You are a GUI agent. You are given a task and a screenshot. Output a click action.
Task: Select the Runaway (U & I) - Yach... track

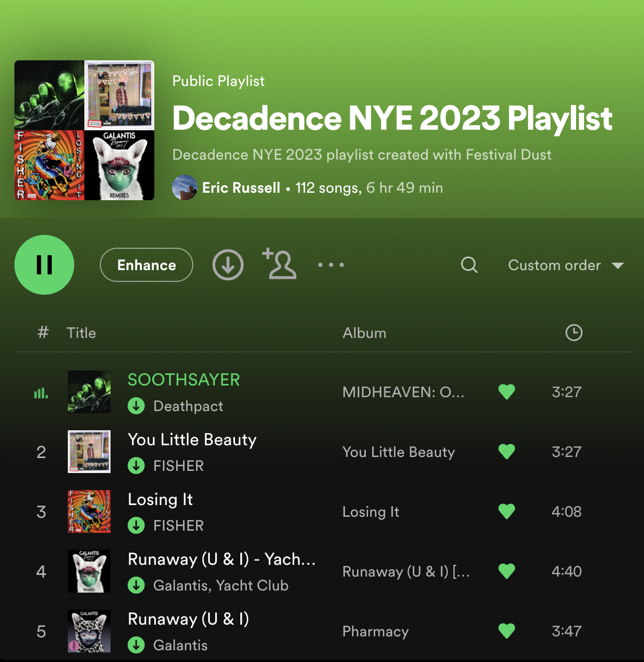point(222,559)
